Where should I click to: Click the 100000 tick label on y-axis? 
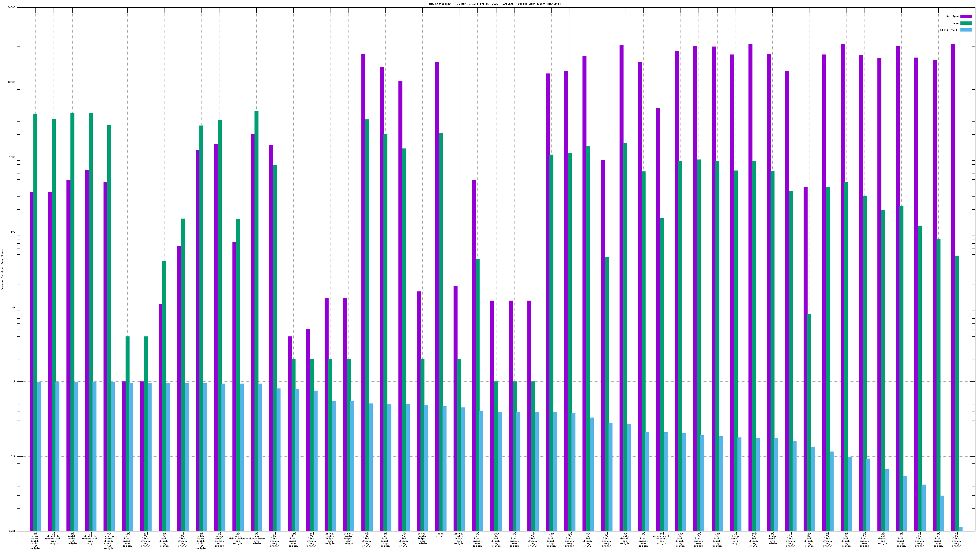click(11, 8)
